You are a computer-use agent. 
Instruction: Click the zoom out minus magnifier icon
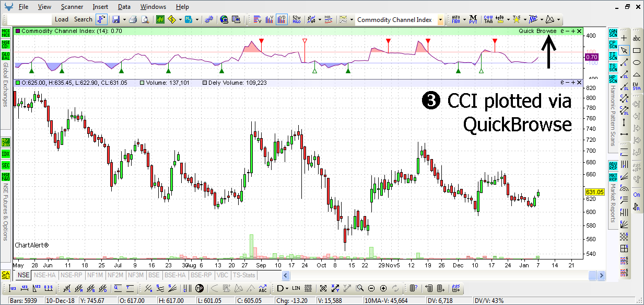coord(371,288)
